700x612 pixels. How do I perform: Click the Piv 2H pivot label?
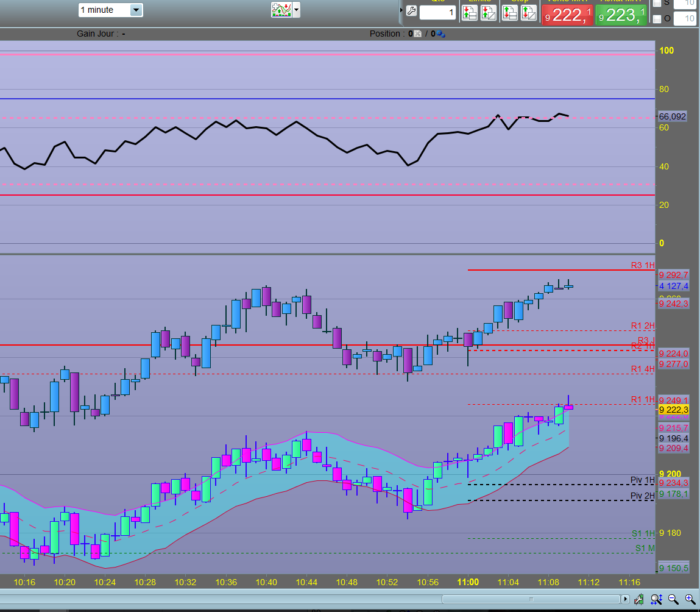[x=642, y=496]
